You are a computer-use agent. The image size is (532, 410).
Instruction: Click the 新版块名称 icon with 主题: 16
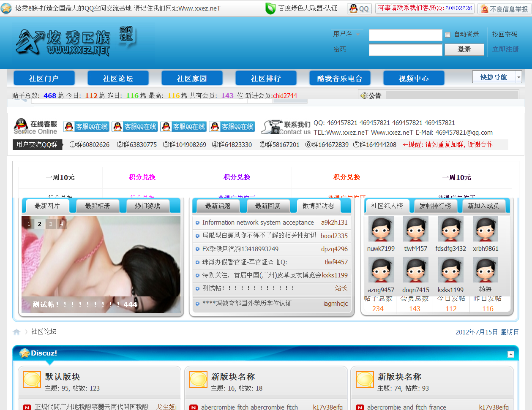198,380
